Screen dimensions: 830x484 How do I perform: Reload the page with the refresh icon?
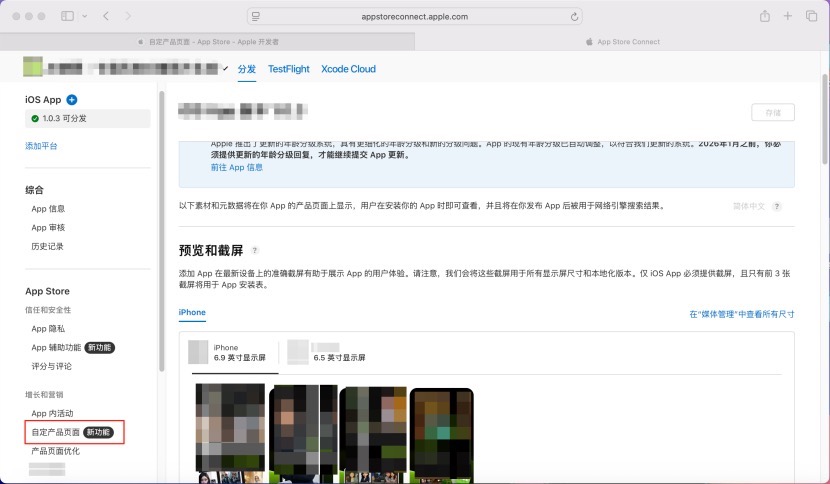pyautogui.click(x=574, y=16)
